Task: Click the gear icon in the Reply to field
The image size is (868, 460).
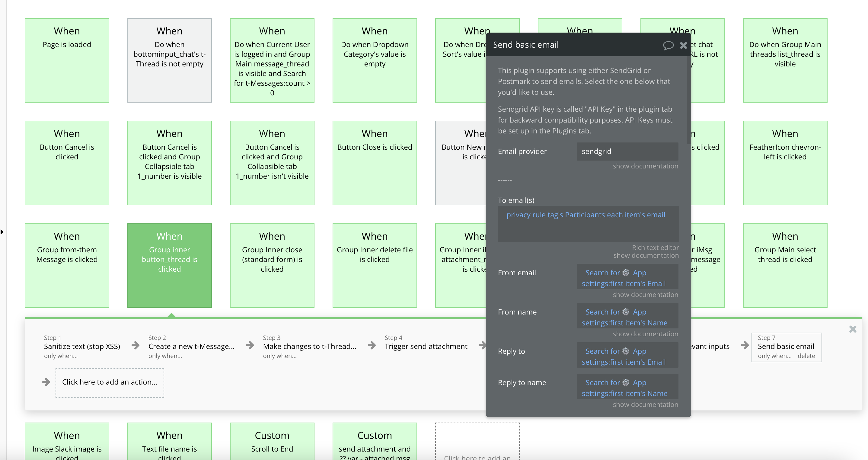Action: [626, 350]
